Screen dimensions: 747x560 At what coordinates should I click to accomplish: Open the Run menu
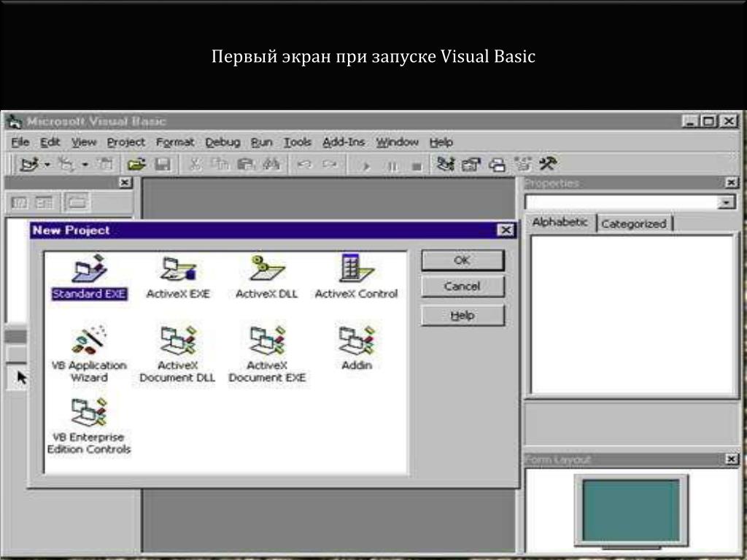tap(262, 142)
